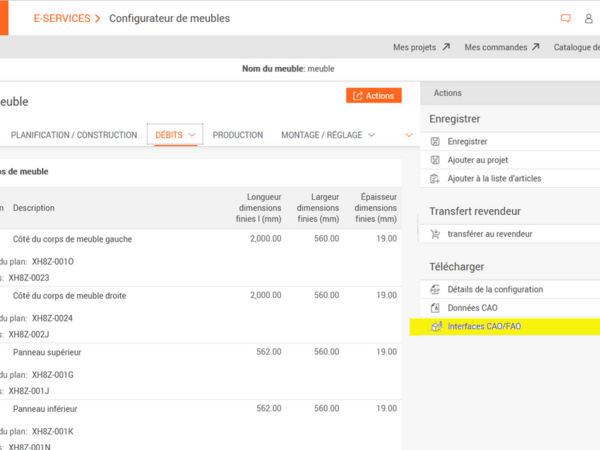Click the Interfaces CAO/FAO icon
600x450 pixels.
435,327
